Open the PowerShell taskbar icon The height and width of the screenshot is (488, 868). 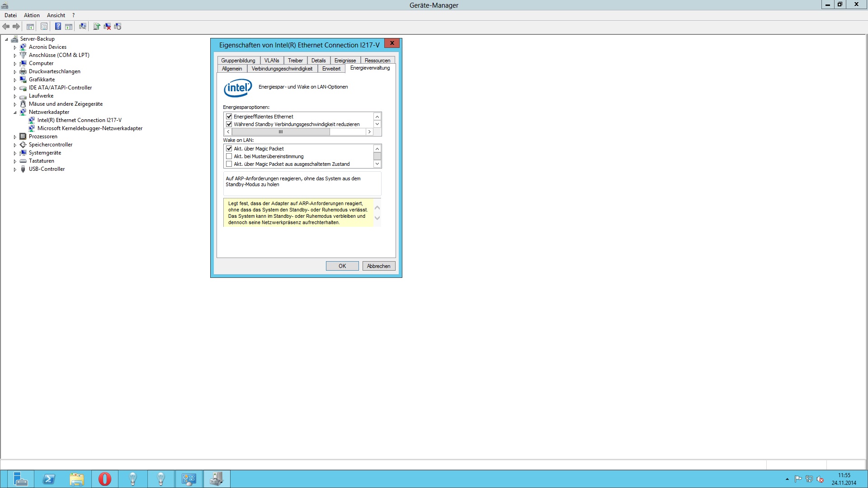tap(49, 479)
